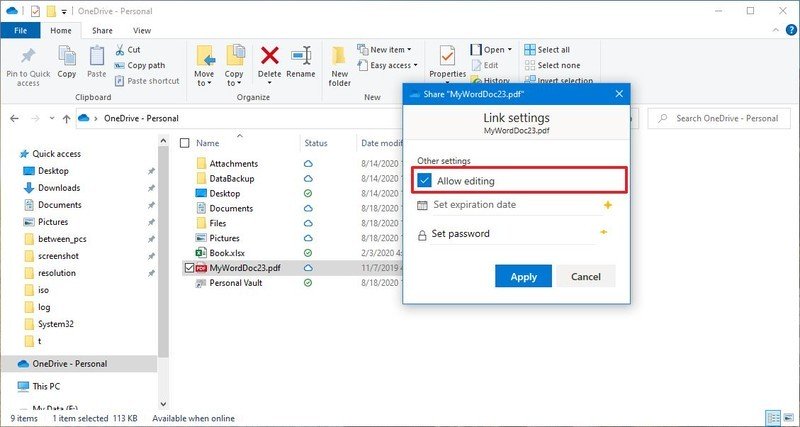
Task: Switch to large icons view in status bar
Action: [x=787, y=418]
